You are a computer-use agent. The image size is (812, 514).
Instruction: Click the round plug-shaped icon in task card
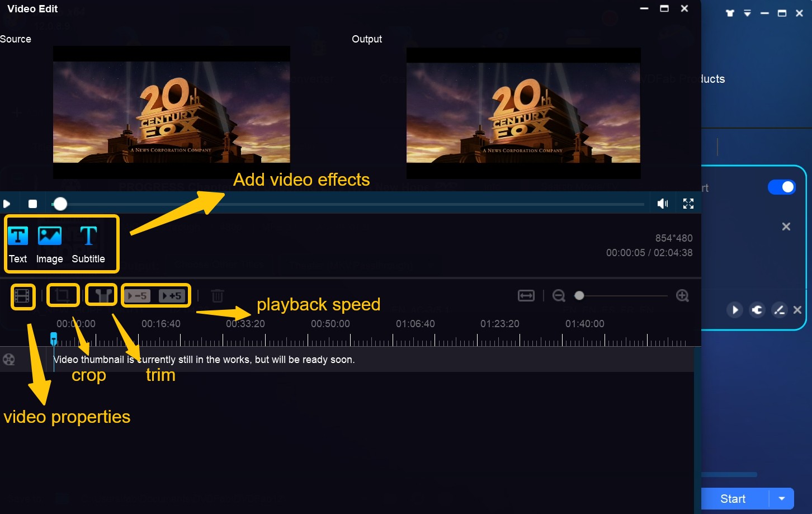point(757,310)
